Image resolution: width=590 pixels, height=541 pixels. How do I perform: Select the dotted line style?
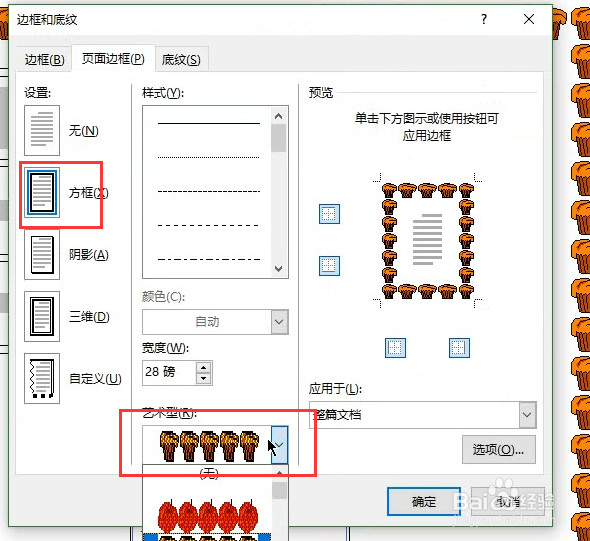click(208, 157)
